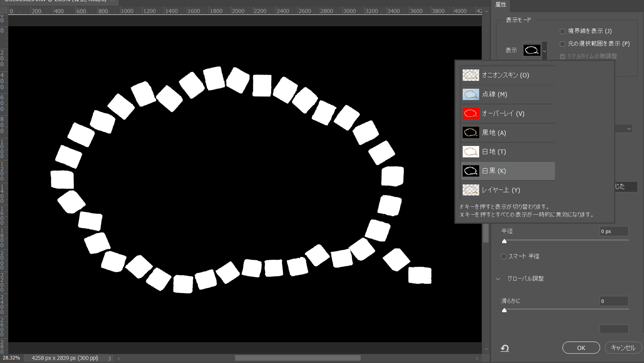The height and width of the screenshot is (363, 644).
Task: Open status bar info arrow menu
Action: 109,358
